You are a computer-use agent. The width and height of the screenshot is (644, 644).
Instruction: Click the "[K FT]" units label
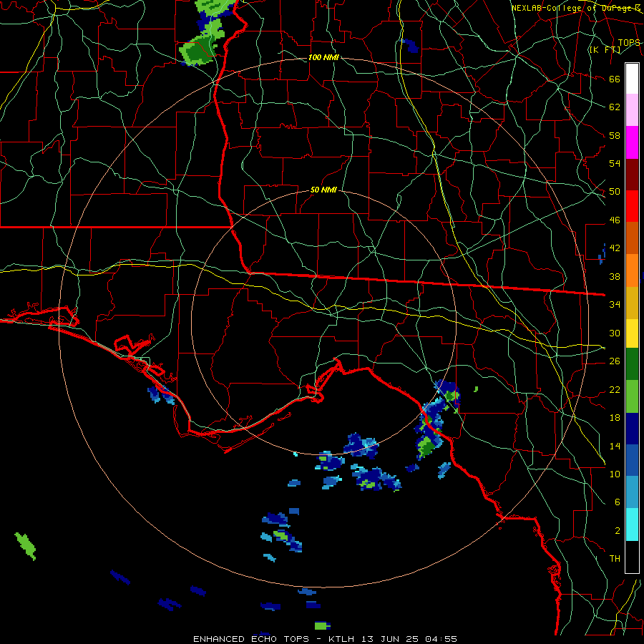(x=605, y=50)
